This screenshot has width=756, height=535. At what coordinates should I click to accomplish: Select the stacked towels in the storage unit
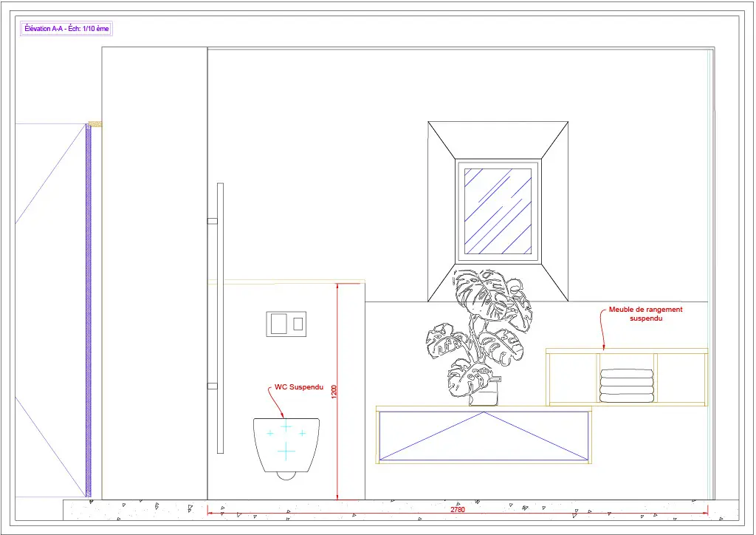click(x=626, y=386)
